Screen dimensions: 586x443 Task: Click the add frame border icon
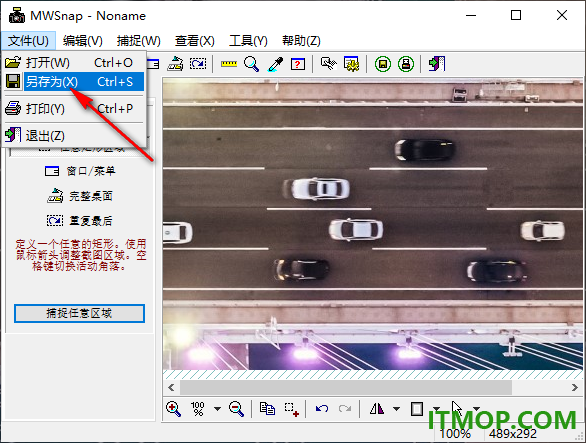[417, 409]
